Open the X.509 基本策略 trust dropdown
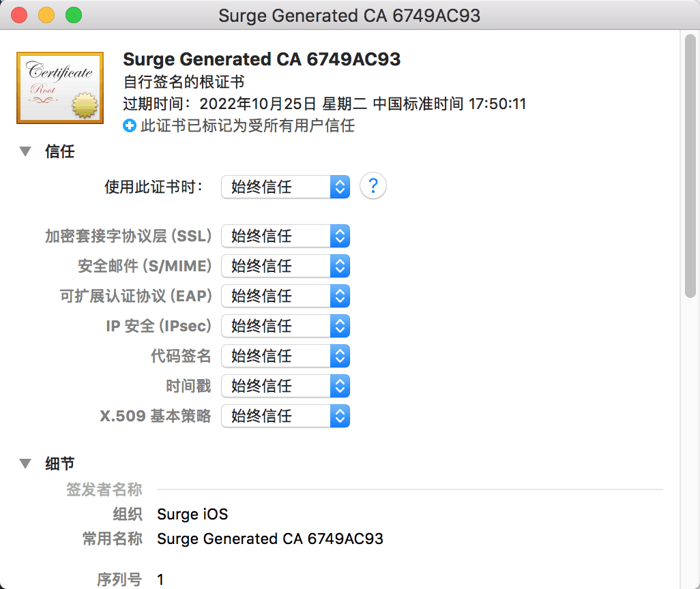Viewport: 700px width, 589px height. [285, 416]
